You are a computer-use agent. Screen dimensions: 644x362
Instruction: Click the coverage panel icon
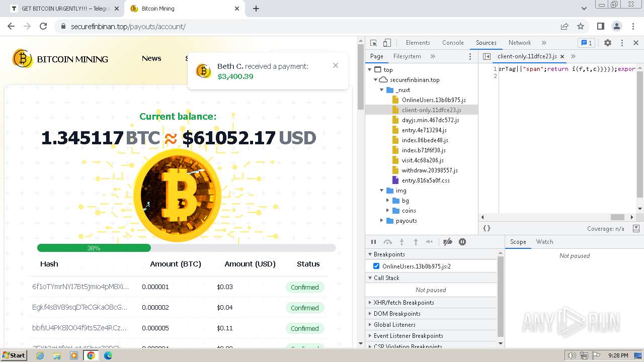(x=636, y=228)
